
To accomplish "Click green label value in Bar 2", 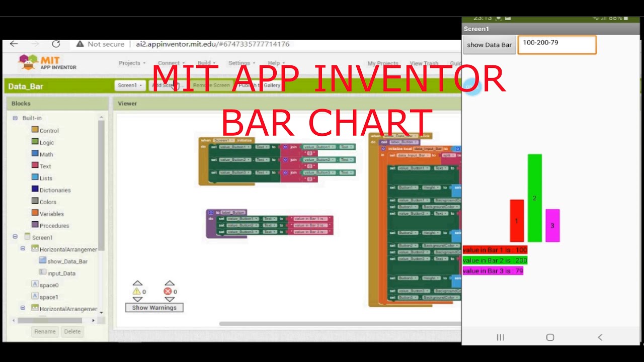I will [x=495, y=260].
